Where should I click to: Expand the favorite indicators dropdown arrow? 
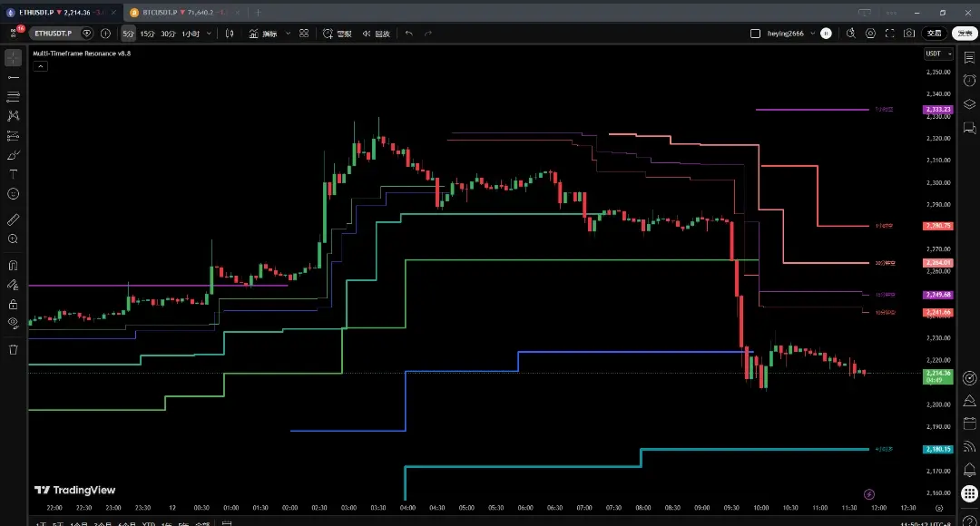tap(288, 34)
